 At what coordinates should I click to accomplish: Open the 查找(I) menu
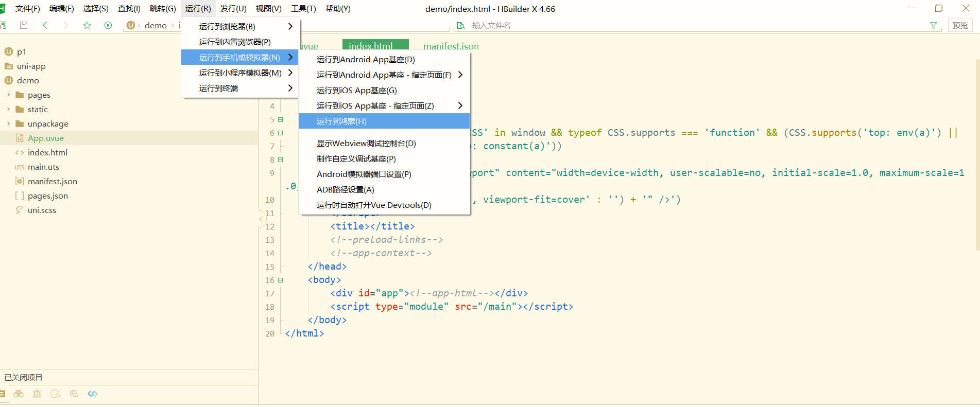point(129,9)
